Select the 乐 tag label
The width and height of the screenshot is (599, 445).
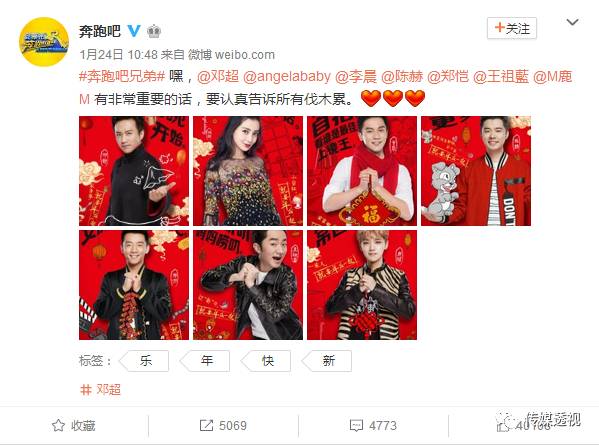pos(145,361)
